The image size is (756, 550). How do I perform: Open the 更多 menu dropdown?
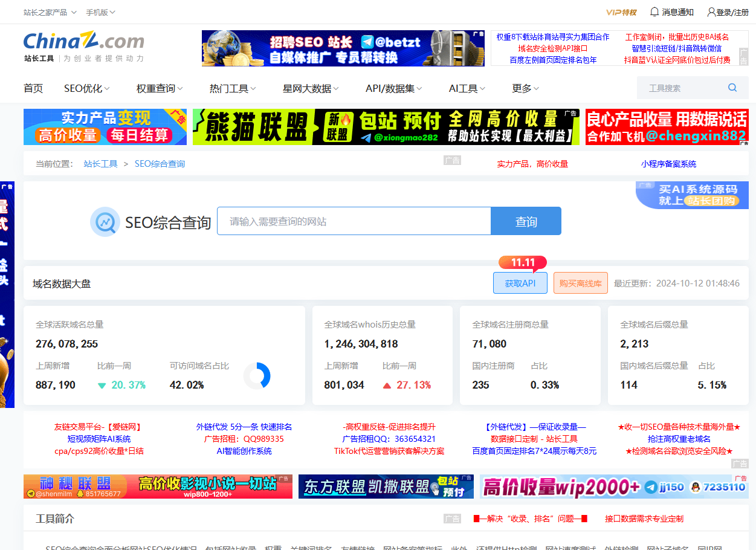coord(525,88)
